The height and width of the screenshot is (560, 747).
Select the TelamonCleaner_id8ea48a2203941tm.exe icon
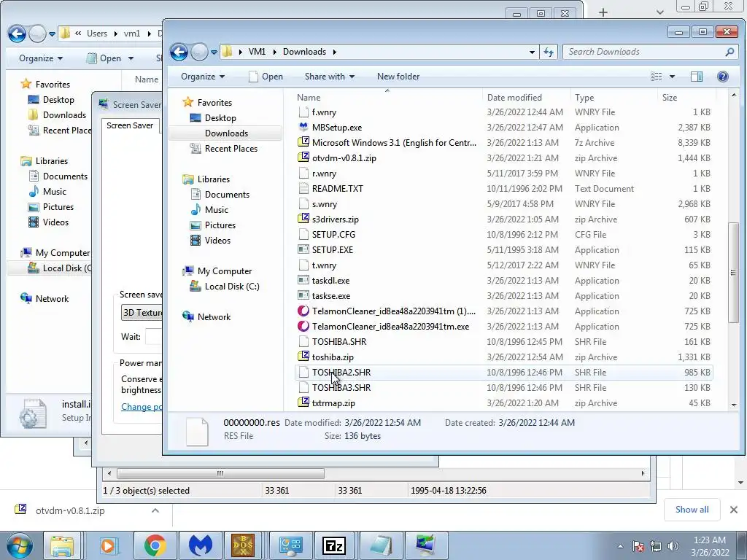pos(303,326)
